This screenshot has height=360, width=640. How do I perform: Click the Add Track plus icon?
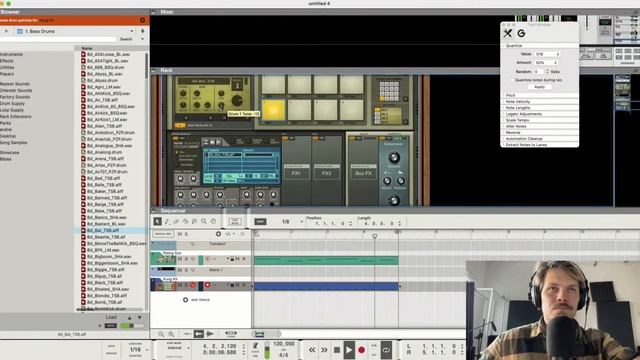(185, 300)
